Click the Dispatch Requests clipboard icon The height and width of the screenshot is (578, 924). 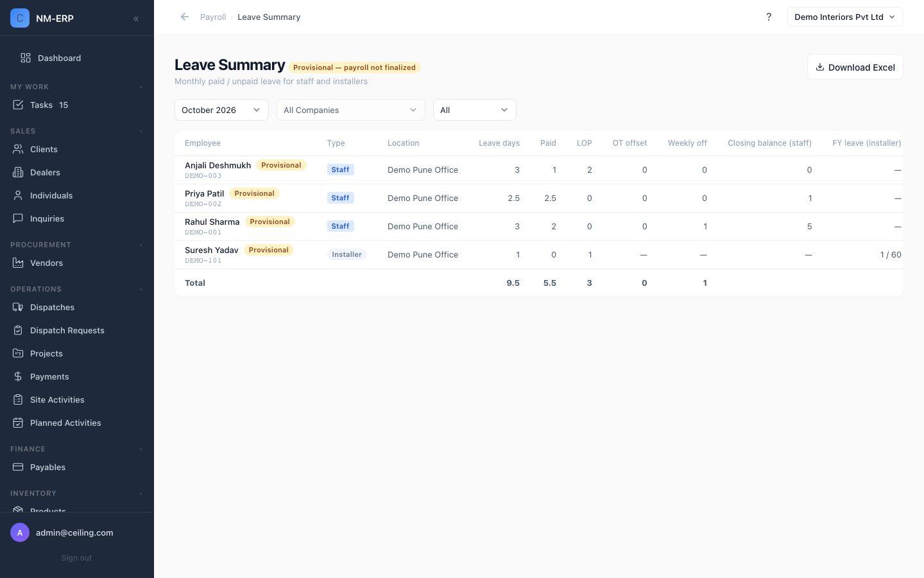[18, 330]
